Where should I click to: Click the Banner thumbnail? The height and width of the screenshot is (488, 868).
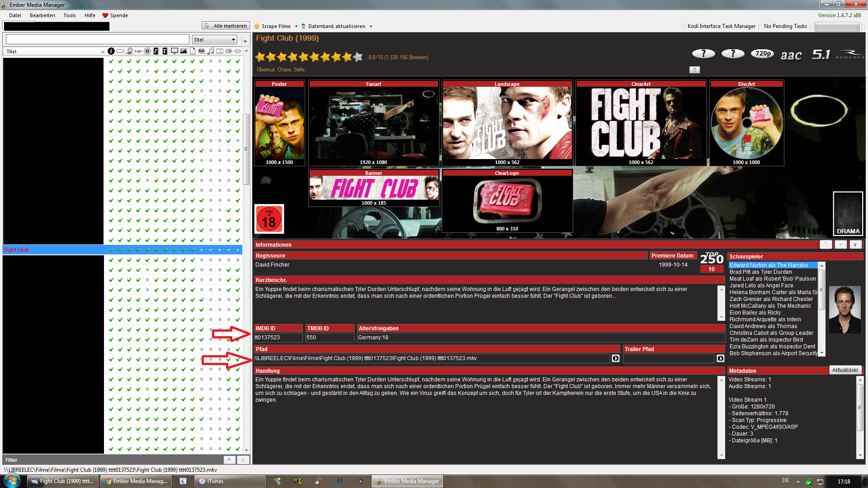click(x=373, y=188)
